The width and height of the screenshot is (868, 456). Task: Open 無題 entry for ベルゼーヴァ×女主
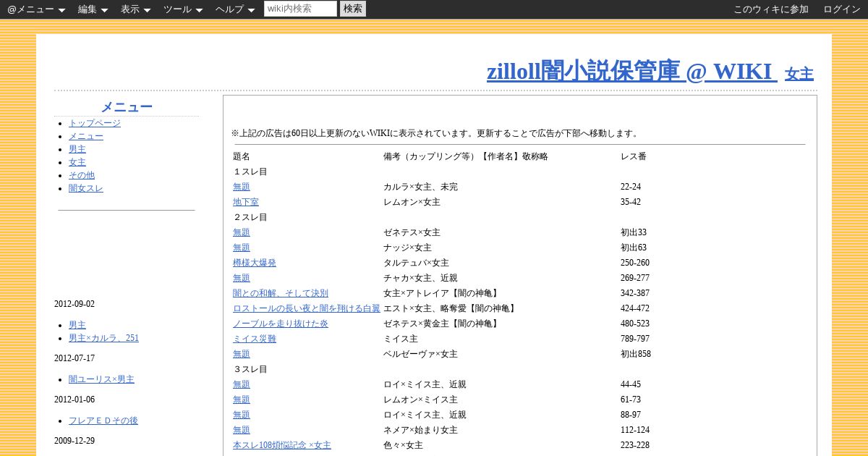point(242,354)
